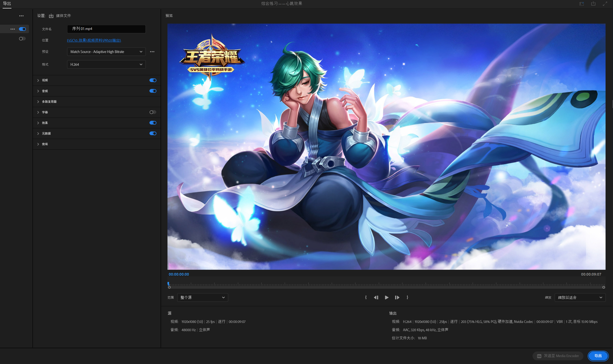The image size is (613, 364).
Task: Click the 序列 01.mp4 file name field
Action: (106, 29)
